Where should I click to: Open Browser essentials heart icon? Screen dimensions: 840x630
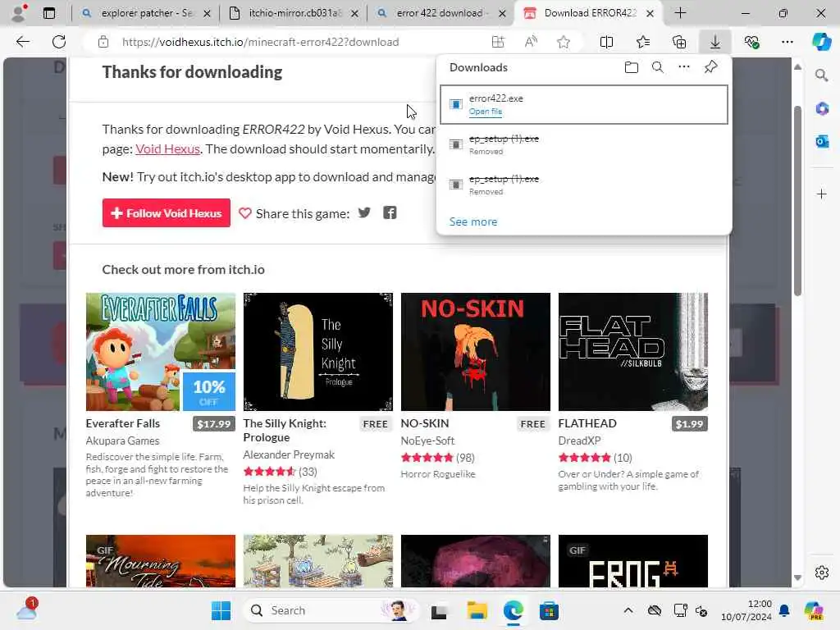(751, 42)
